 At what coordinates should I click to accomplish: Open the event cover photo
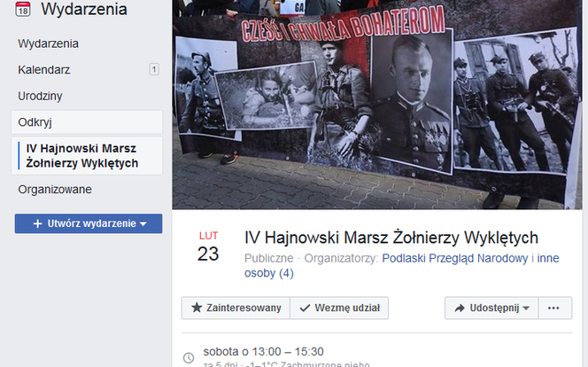click(x=377, y=105)
